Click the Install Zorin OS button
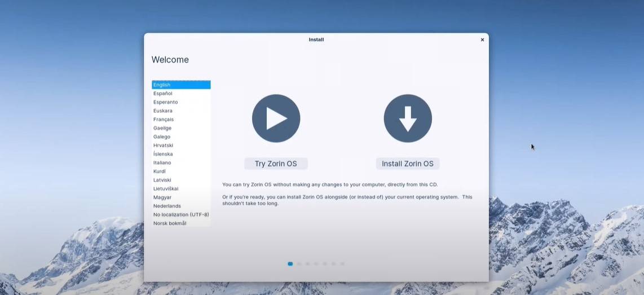The width and height of the screenshot is (644, 295). [408, 164]
